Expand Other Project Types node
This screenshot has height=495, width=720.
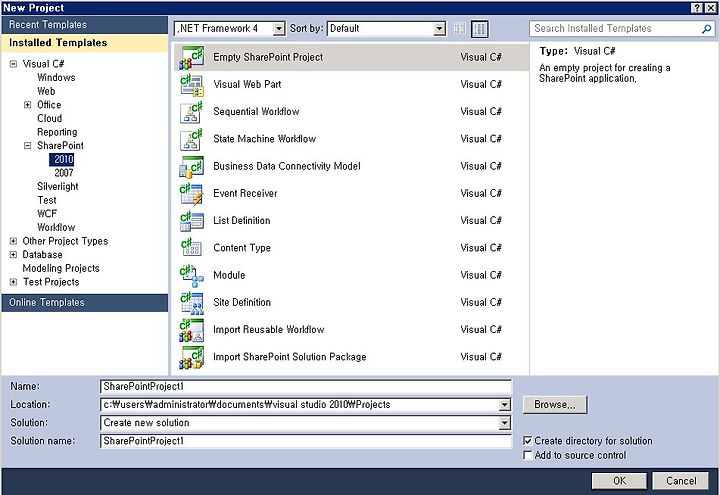[13, 241]
